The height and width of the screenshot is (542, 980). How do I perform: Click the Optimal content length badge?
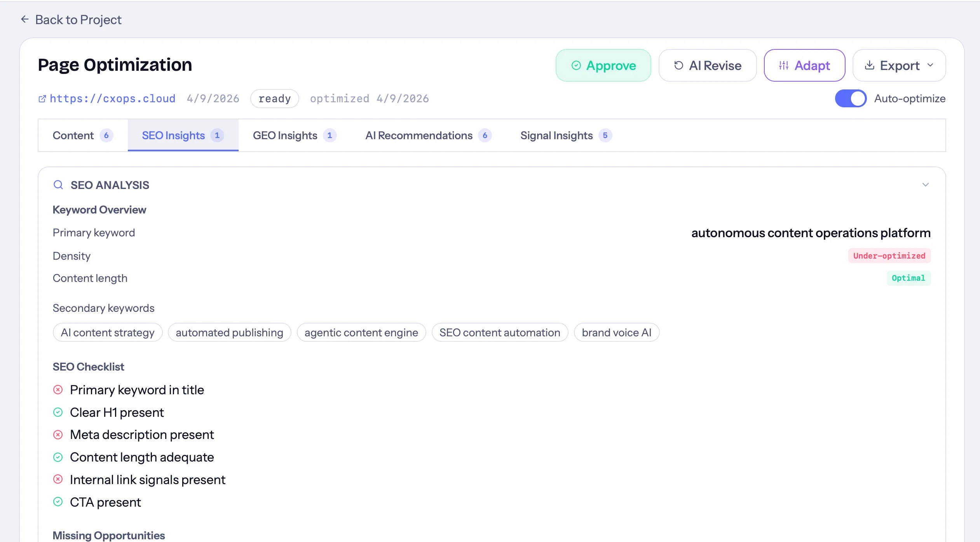909,278
